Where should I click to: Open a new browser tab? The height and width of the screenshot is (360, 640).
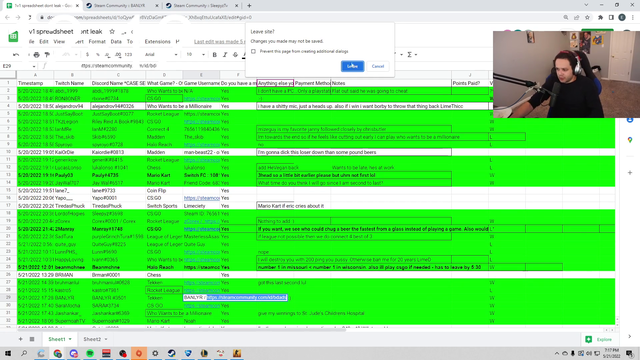(249, 6)
